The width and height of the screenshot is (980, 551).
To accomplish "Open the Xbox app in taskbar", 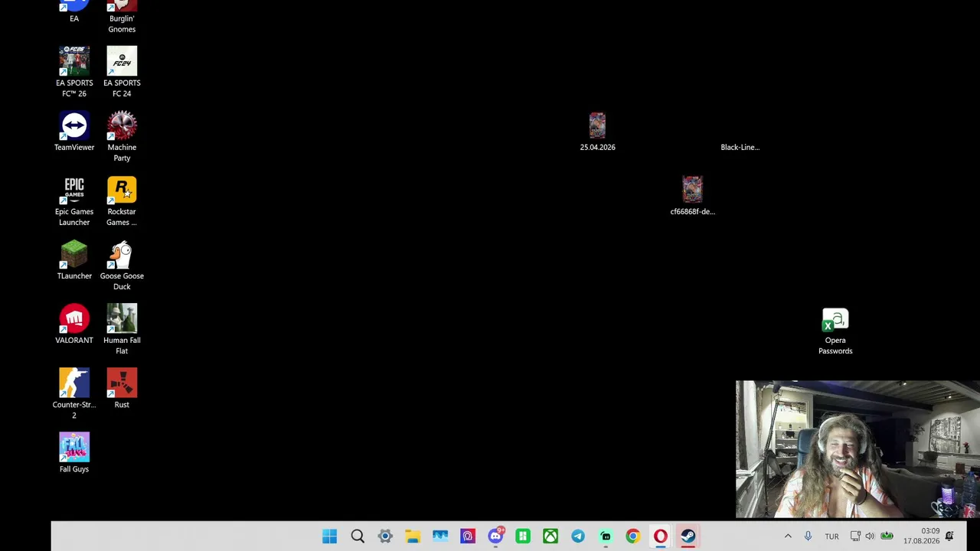I will (550, 536).
